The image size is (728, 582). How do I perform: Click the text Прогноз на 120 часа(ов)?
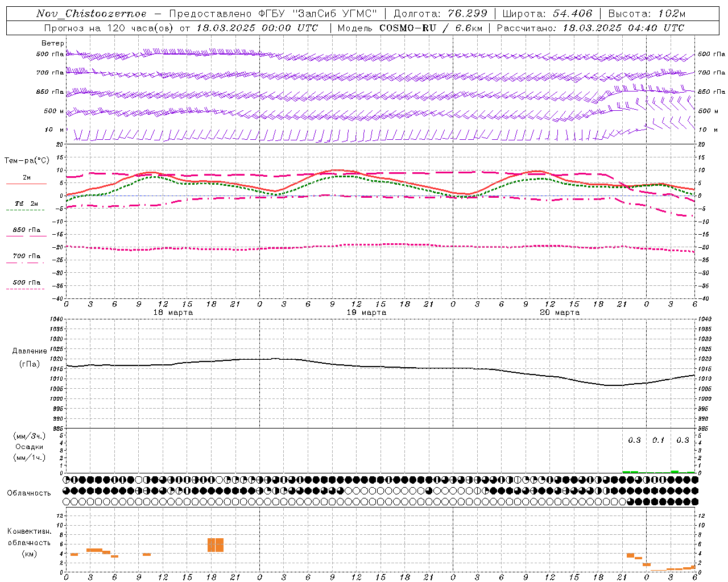click(110, 28)
